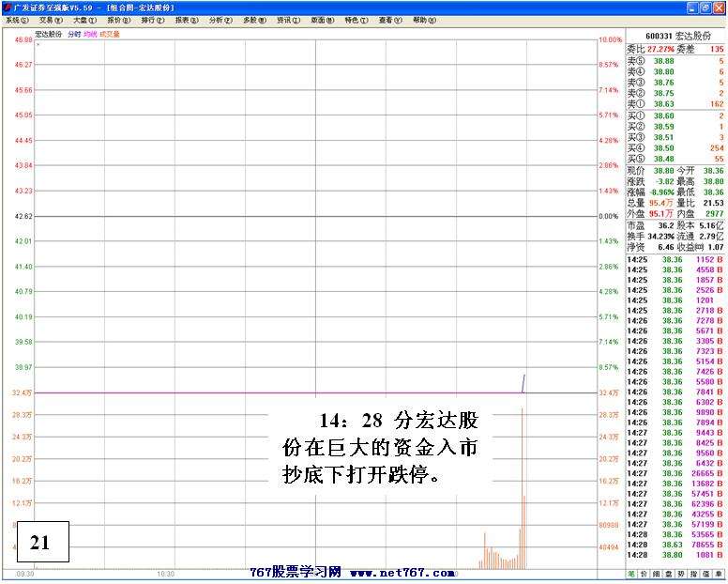Image resolution: width=728 pixels, height=584 pixels.
Task: Select the 卖② ask row at 38.75
Action: tap(675, 93)
